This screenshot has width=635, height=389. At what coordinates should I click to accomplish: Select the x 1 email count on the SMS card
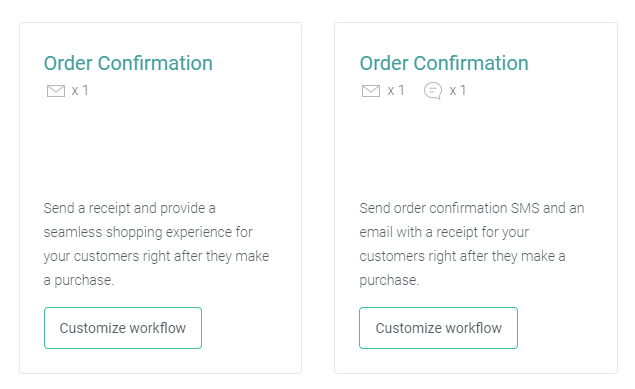pos(396,90)
